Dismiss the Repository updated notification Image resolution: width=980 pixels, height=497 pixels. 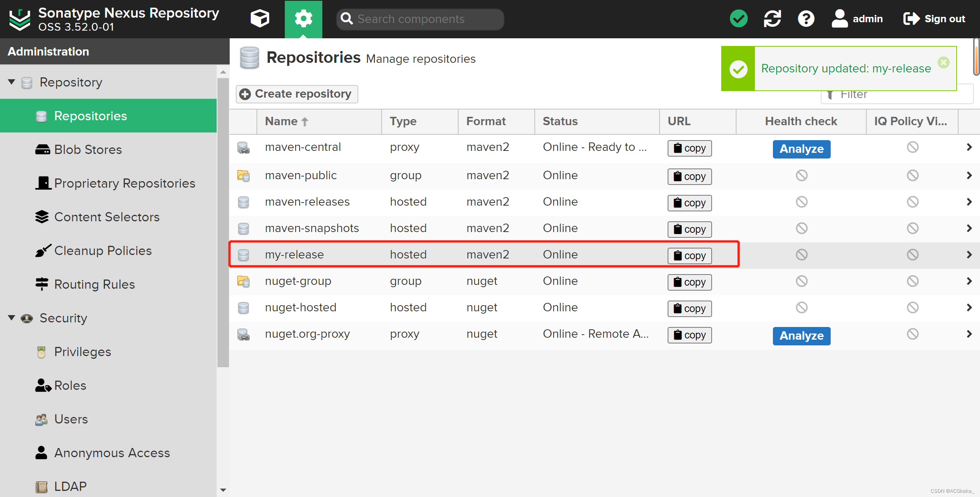[x=943, y=62]
